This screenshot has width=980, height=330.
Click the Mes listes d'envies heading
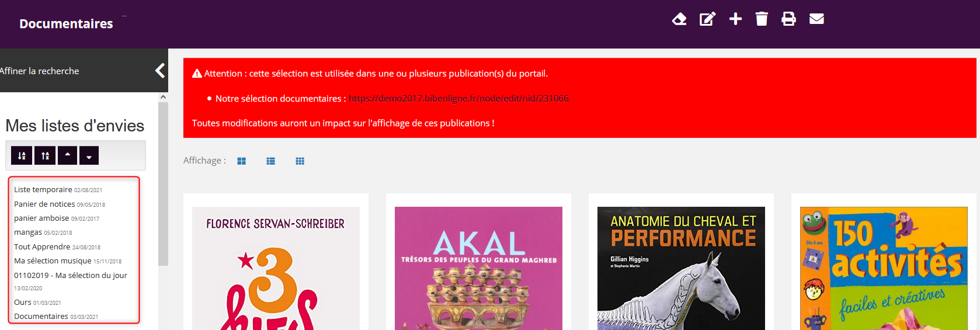pos(75,126)
